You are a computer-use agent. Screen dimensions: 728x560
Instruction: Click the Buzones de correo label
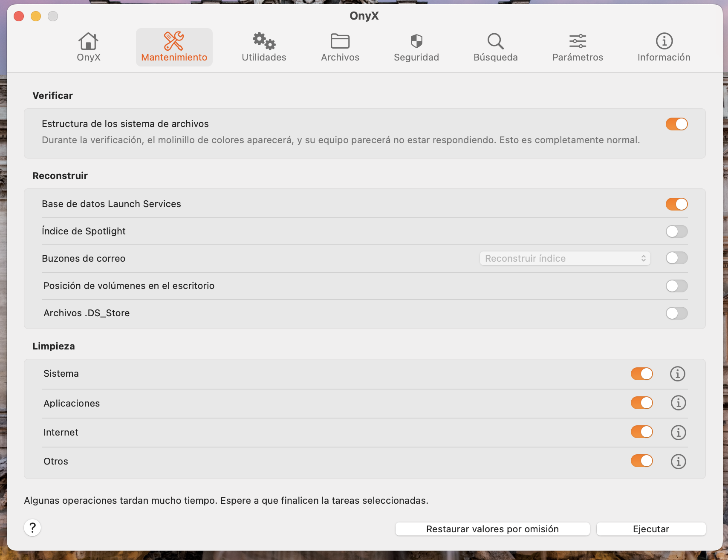click(x=84, y=258)
